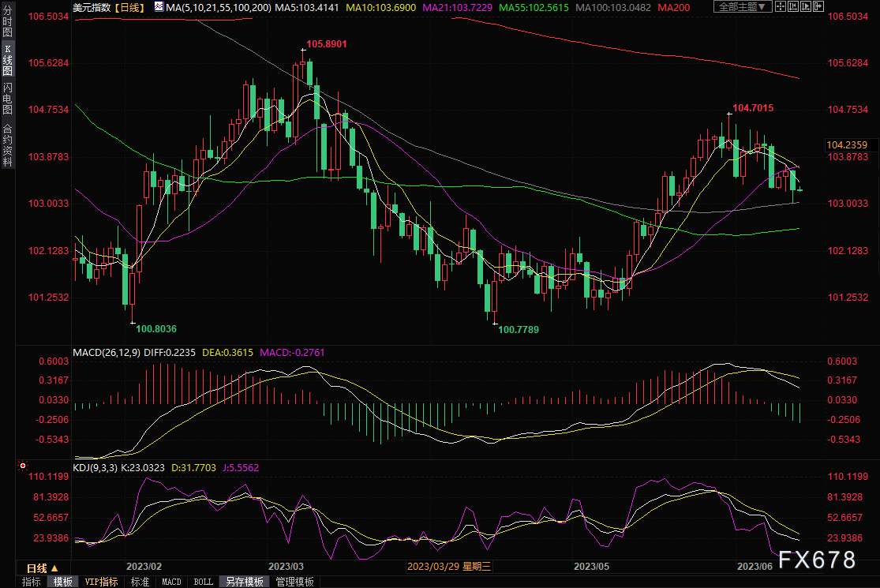880x588 pixels.
Task: Click the red alert marker beside KDJ
Action: (x=22, y=466)
